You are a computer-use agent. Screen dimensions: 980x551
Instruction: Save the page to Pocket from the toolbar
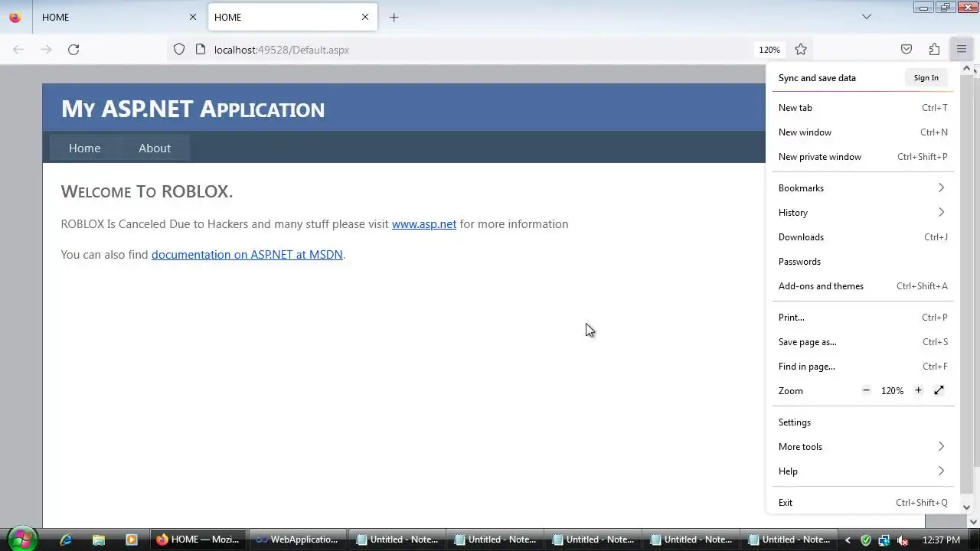(906, 50)
